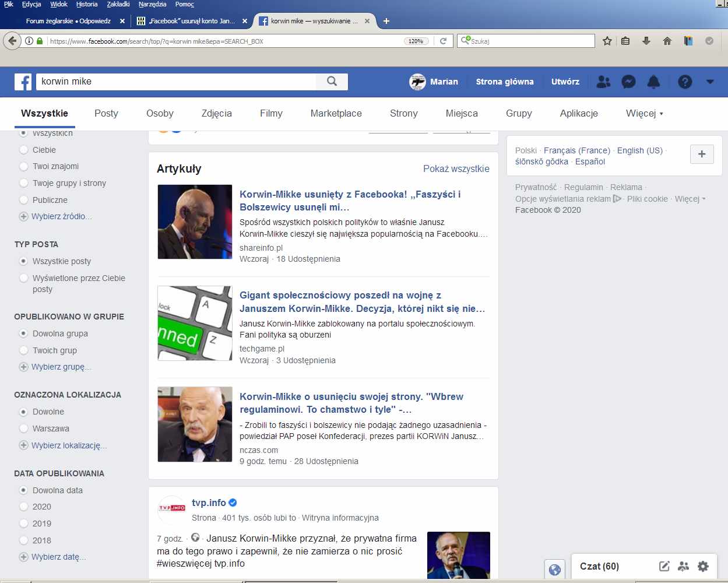Click the browser Szukaj search box
728x583 pixels.
pyautogui.click(x=525, y=41)
